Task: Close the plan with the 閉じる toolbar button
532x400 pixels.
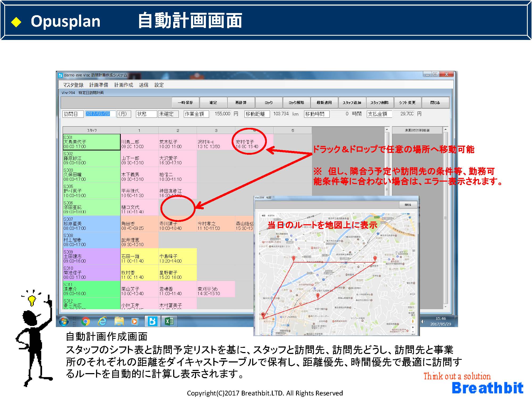Action: point(435,103)
